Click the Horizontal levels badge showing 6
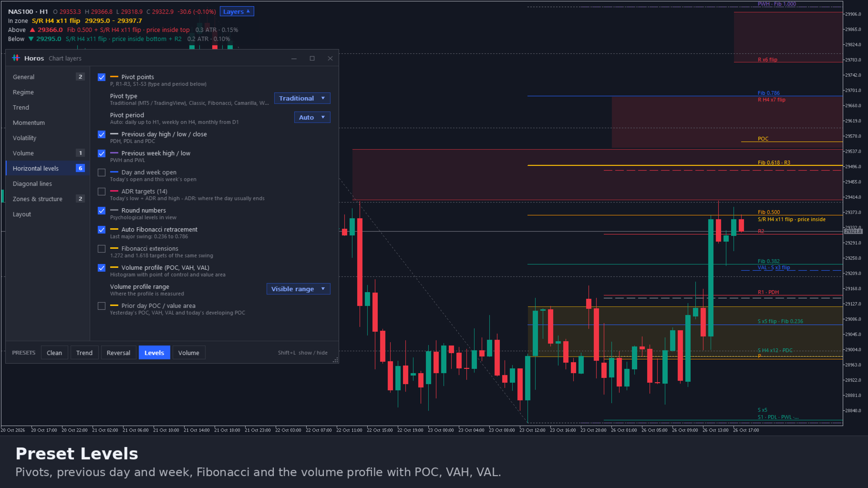The height and width of the screenshot is (488, 868). [x=80, y=168]
